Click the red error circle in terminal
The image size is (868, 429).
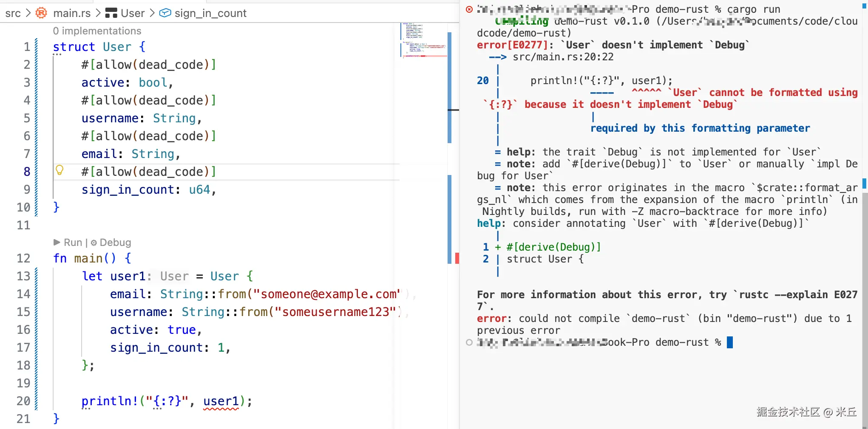(469, 9)
